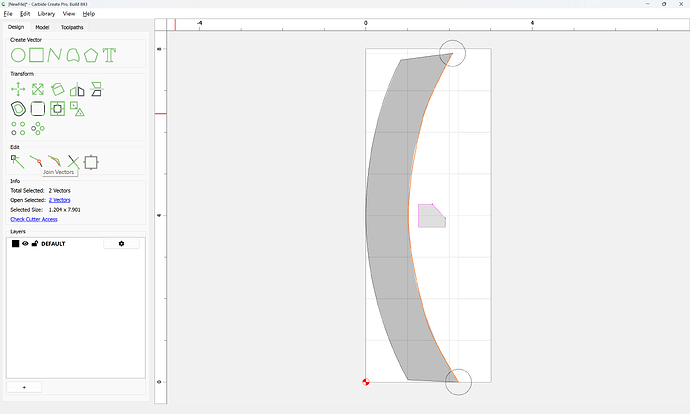This screenshot has height=414, width=690.
Task: Click the red curve edit tool
Action: 55,162
